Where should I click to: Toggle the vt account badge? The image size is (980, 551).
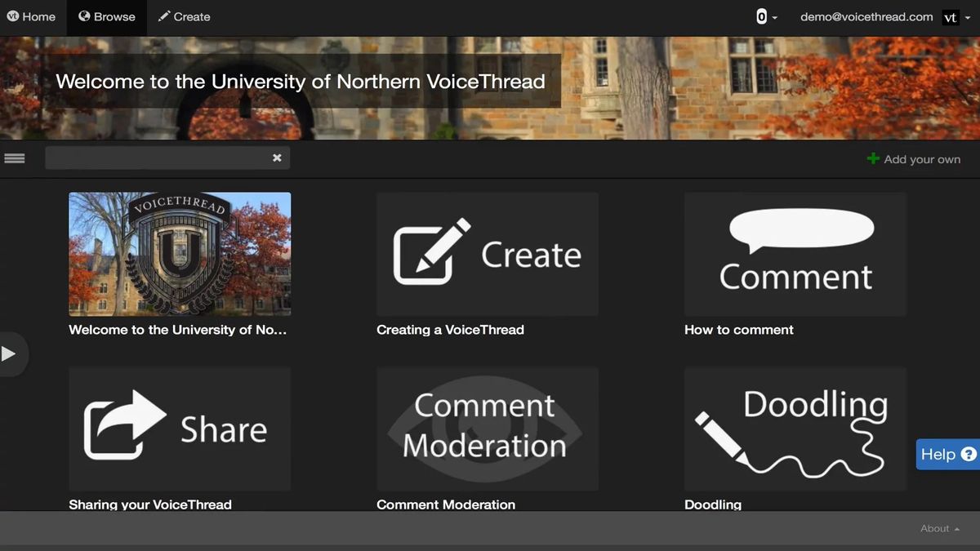coord(950,16)
